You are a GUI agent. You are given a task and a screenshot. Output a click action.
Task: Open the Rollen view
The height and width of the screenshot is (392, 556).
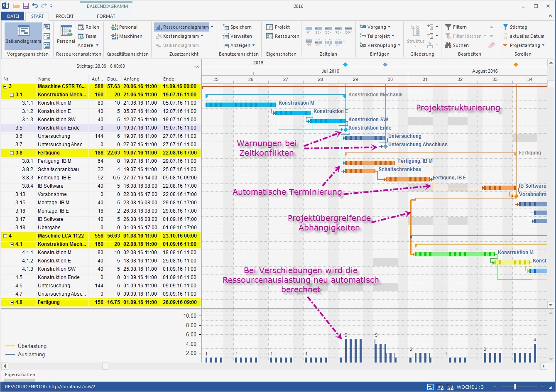tap(88, 27)
